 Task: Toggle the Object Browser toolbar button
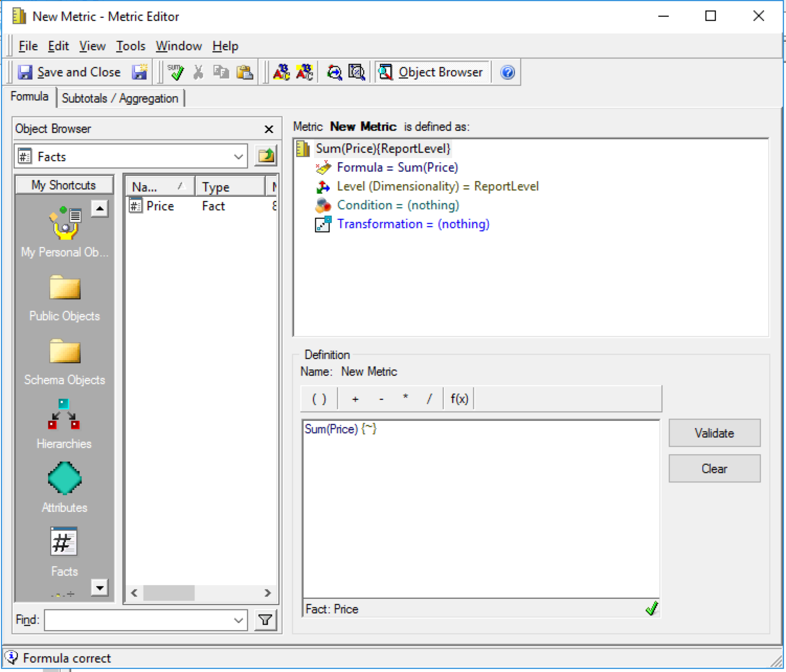[x=431, y=72]
